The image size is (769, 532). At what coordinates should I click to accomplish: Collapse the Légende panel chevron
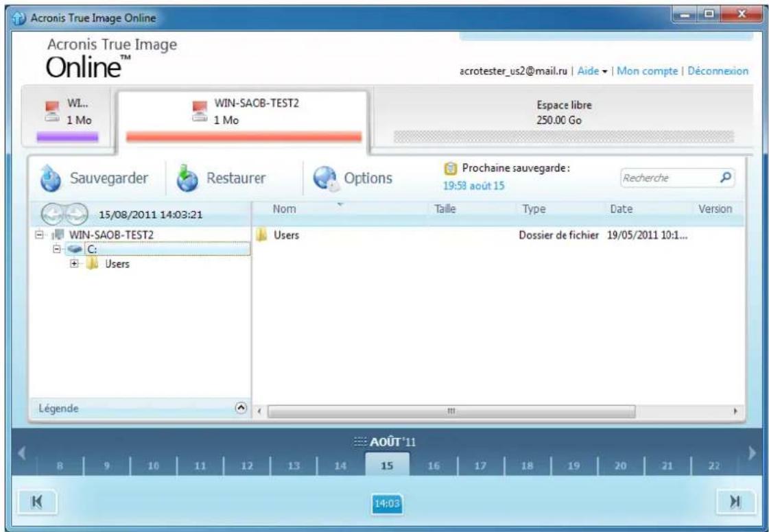point(241,408)
